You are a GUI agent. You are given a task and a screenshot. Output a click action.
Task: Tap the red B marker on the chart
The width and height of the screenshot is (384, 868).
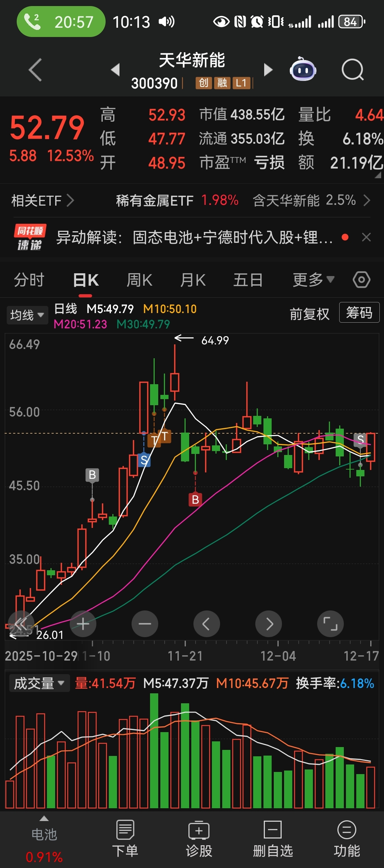pyautogui.click(x=195, y=499)
